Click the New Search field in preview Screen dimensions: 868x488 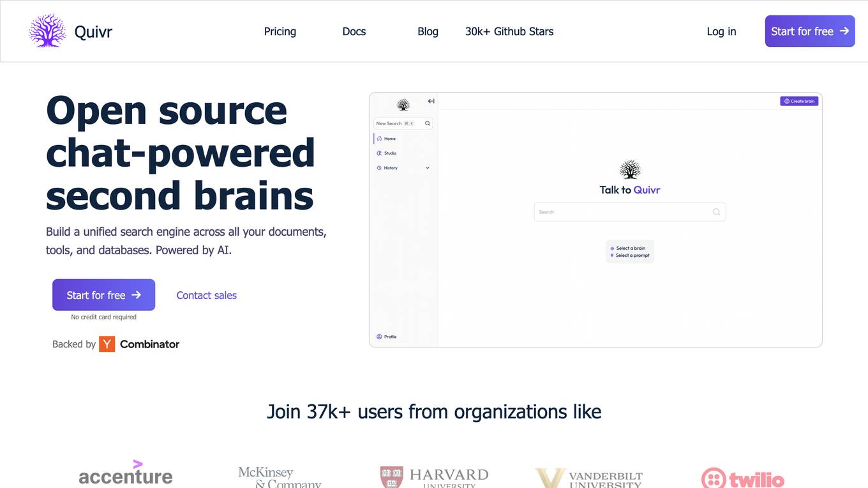(x=403, y=123)
